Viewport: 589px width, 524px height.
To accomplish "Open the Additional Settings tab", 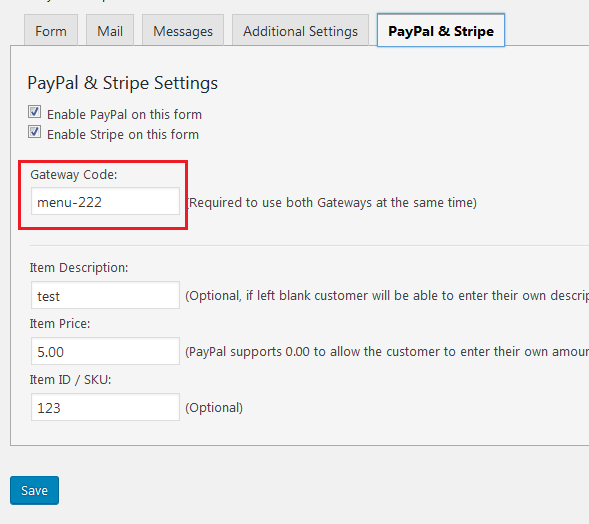I will pyautogui.click(x=300, y=30).
